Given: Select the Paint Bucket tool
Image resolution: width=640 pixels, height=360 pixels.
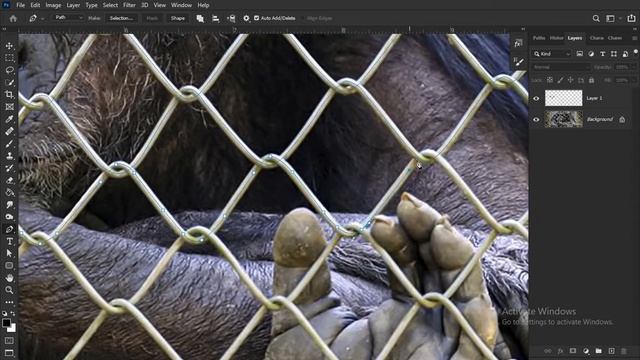Looking at the screenshot, I should pos(9,193).
